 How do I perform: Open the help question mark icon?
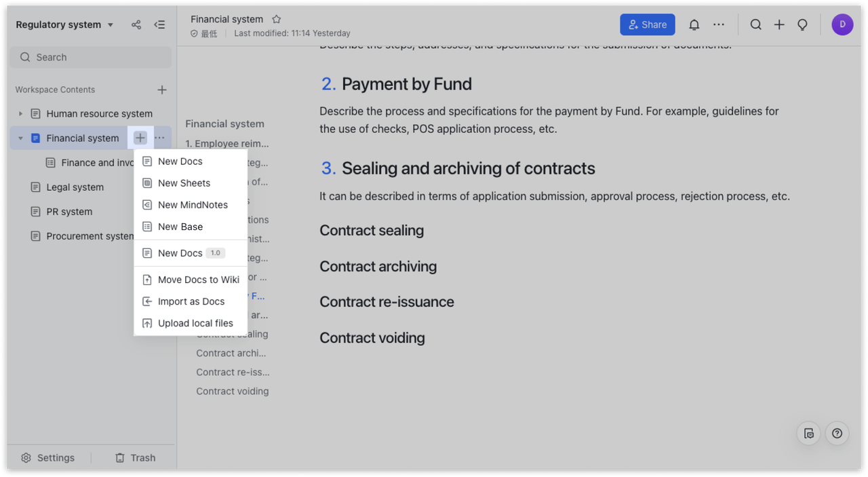[x=837, y=434]
